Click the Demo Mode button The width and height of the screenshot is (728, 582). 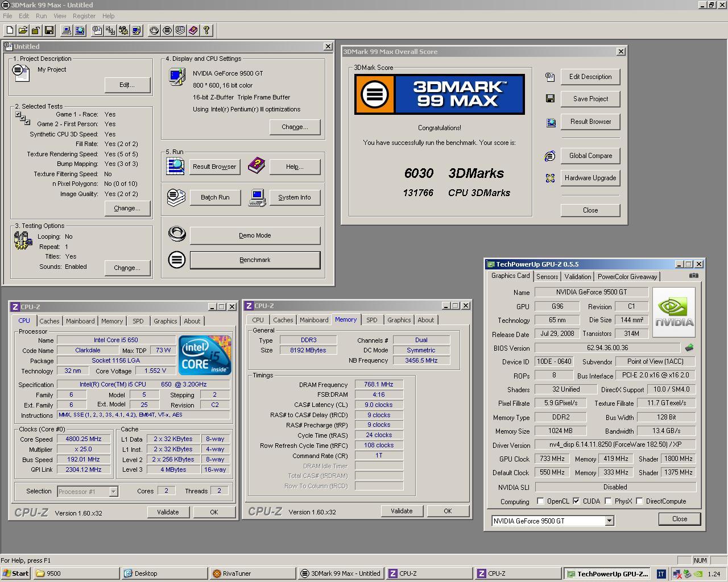click(255, 235)
